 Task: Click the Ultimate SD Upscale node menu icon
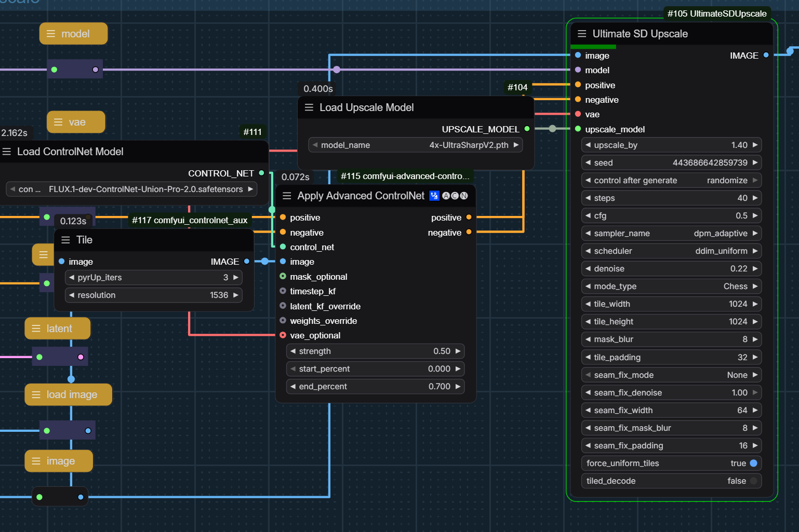582,34
